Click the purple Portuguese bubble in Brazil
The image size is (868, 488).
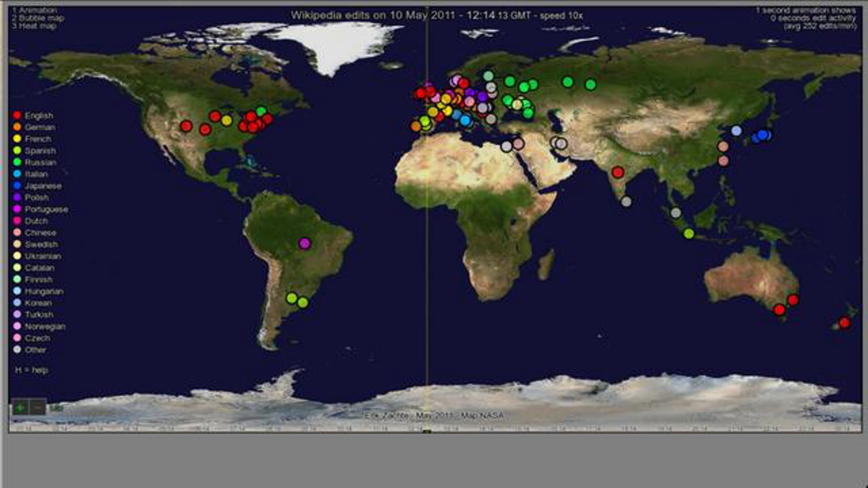[x=305, y=243]
